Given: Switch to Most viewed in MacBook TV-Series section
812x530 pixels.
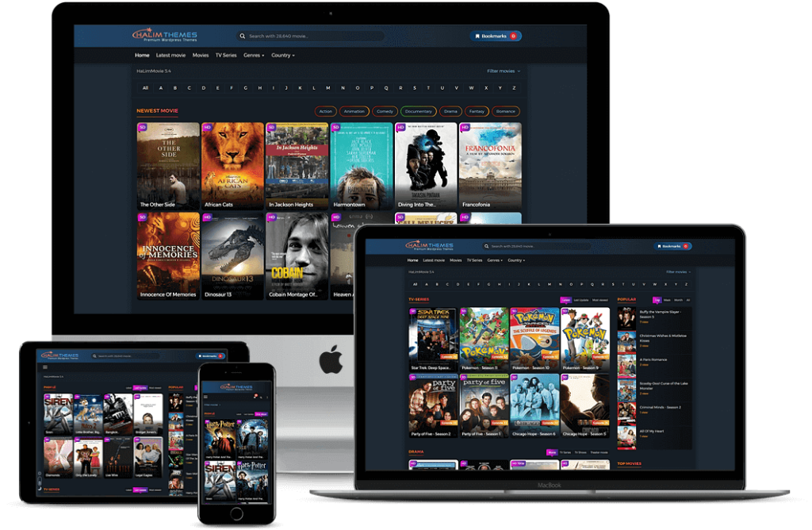Looking at the screenshot, I should click(x=600, y=300).
